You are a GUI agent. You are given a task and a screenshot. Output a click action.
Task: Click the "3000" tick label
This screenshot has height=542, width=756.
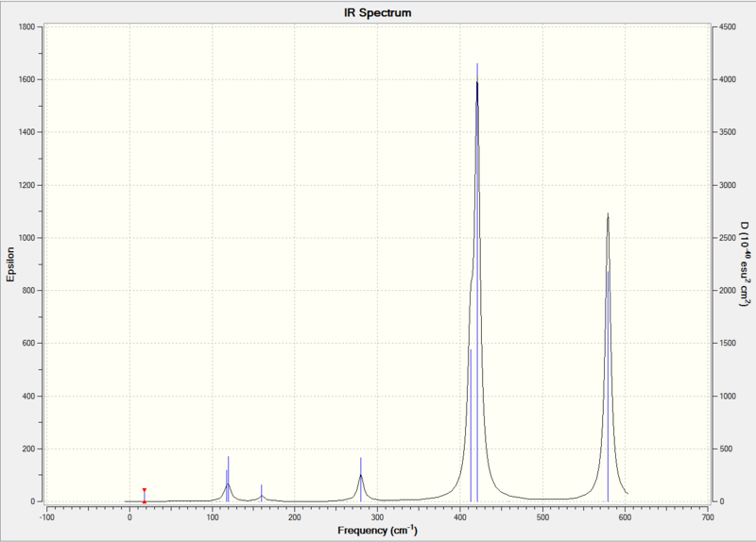click(x=728, y=185)
